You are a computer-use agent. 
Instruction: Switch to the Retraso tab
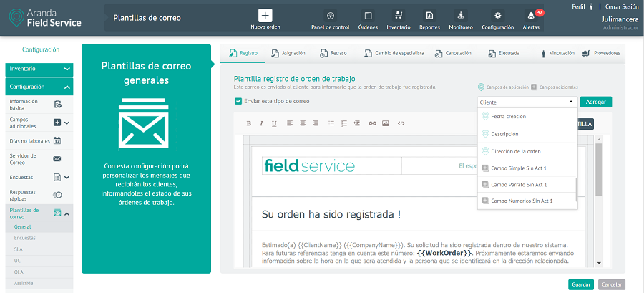click(x=333, y=54)
